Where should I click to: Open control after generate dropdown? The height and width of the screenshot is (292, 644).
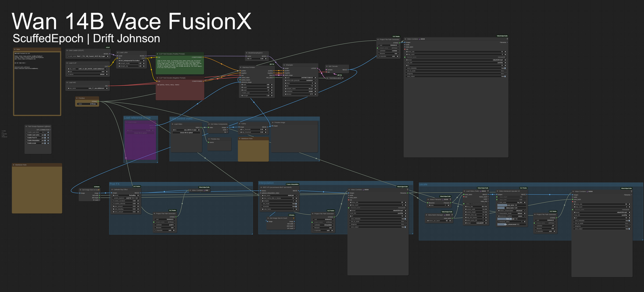coord(300,80)
